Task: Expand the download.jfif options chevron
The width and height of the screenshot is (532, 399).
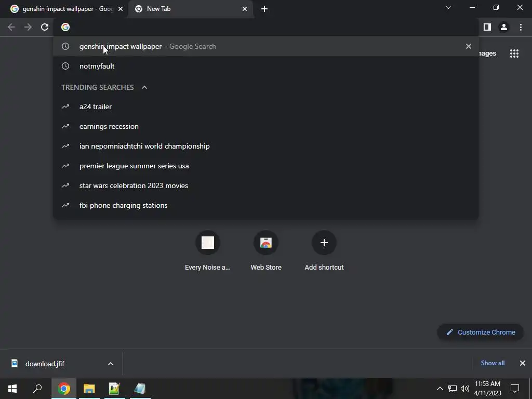Action: pyautogui.click(x=111, y=364)
